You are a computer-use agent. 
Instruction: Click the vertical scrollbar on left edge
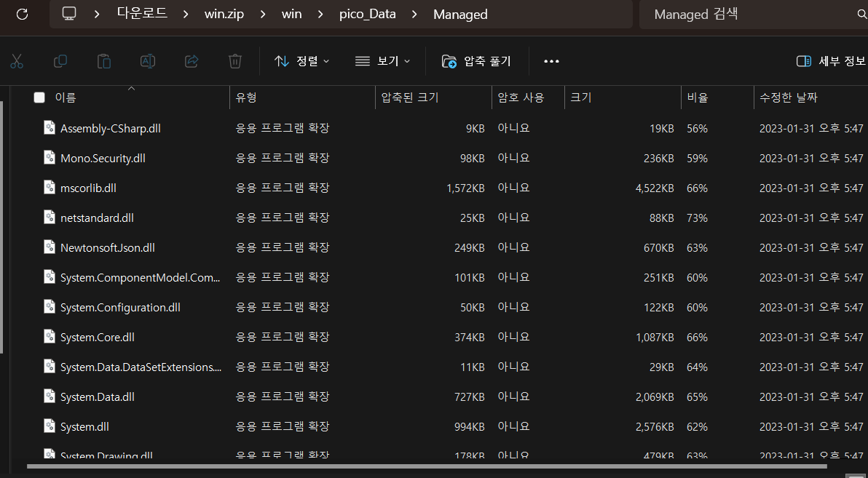1,227
